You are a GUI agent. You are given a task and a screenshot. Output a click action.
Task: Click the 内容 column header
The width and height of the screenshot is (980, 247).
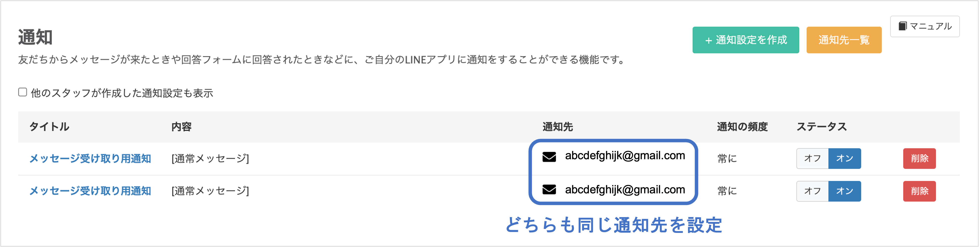click(181, 127)
